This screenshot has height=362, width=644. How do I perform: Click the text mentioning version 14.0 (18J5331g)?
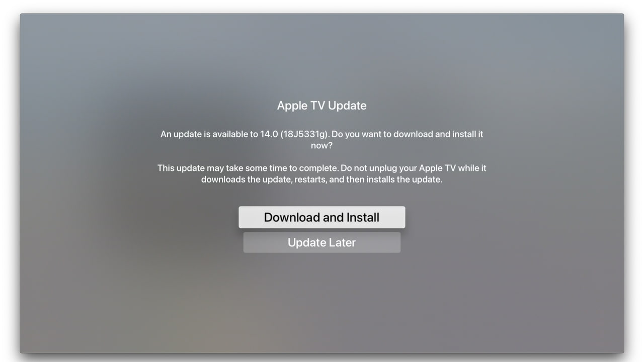click(x=321, y=140)
